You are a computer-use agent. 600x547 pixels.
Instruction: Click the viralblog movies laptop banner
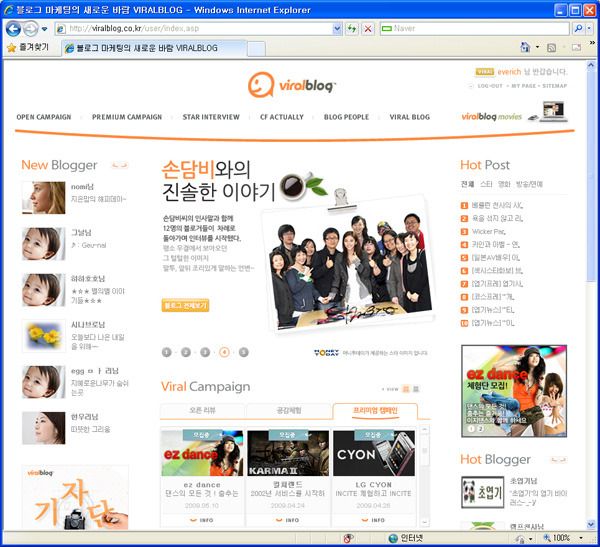[x=515, y=113]
